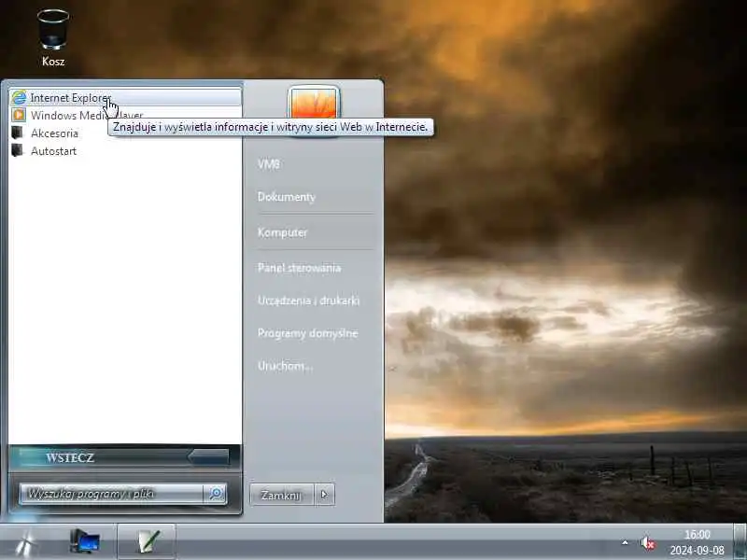This screenshot has height=560, width=747.
Task: Click the date 2024-09-08
Action: (x=697, y=551)
